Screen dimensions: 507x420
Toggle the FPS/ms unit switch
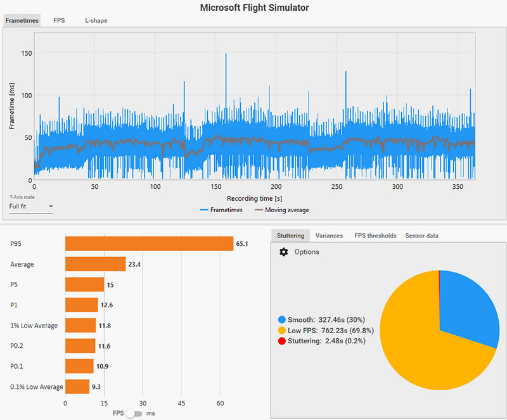[x=134, y=414]
